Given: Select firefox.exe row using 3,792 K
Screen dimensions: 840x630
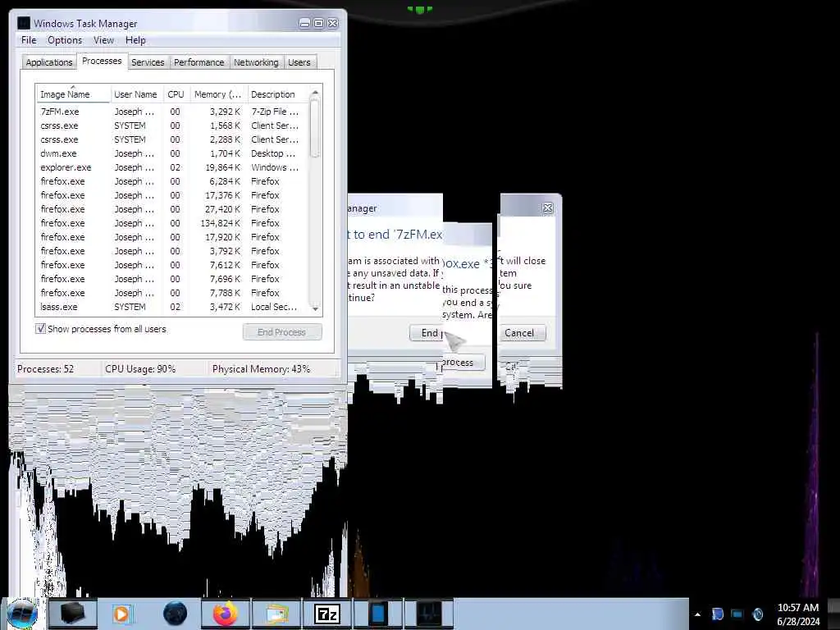Looking at the screenshot, I should pyautogui.click(x=172, y=251).
